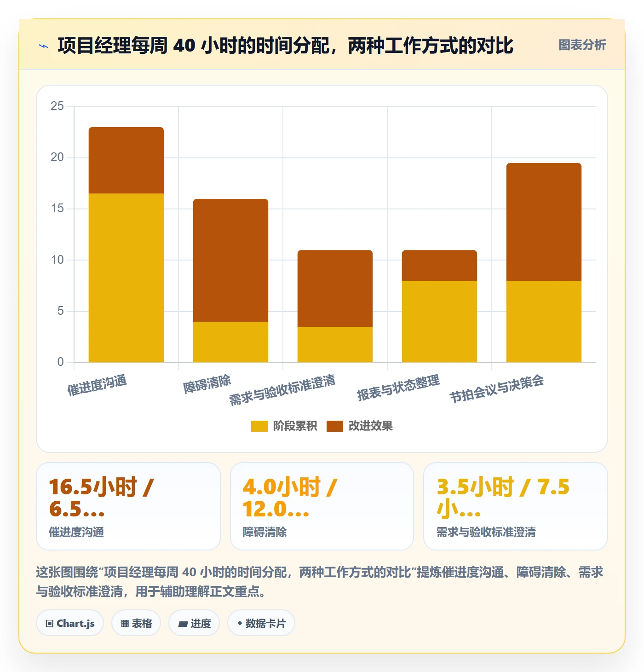Click the 0 tick on the y-axis
Viewport: 644px width, 672px height.
point(61,362)
